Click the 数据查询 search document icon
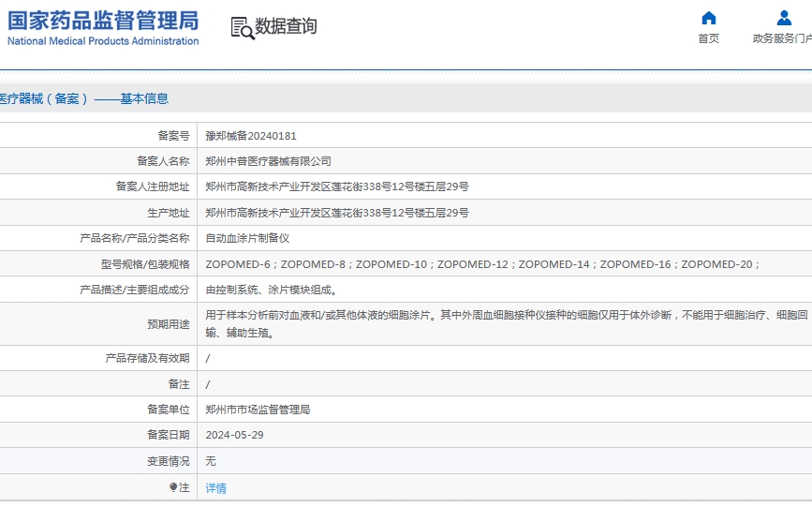The image size is (812, 507). click(243, 27)
